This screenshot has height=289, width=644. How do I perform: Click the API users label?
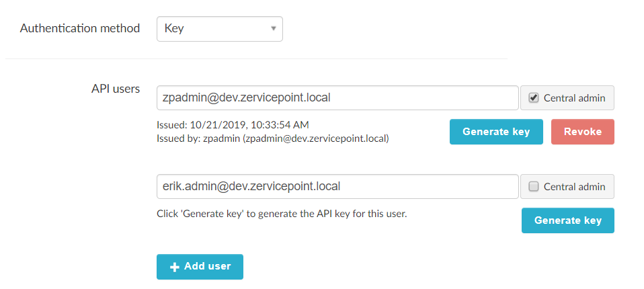(116, 89)
